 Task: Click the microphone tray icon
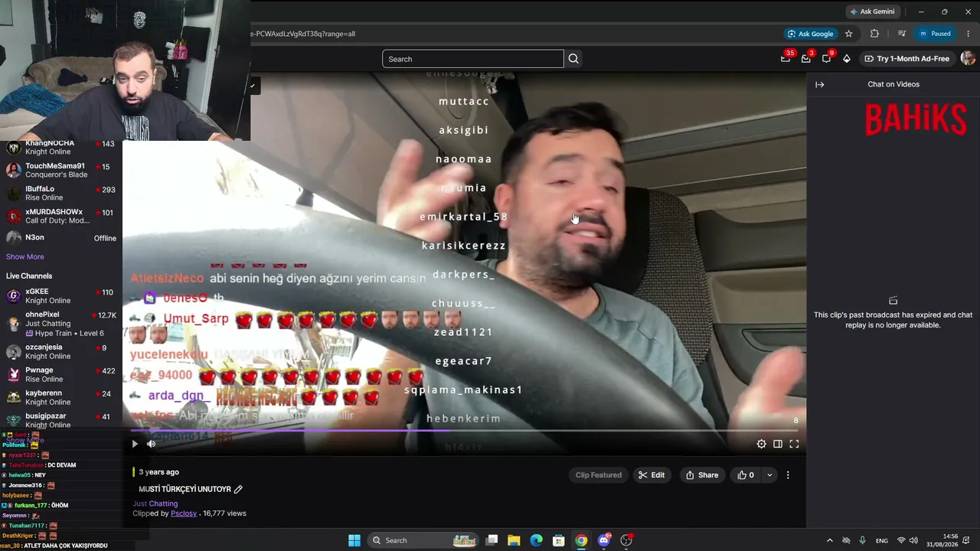pos(863,540)
